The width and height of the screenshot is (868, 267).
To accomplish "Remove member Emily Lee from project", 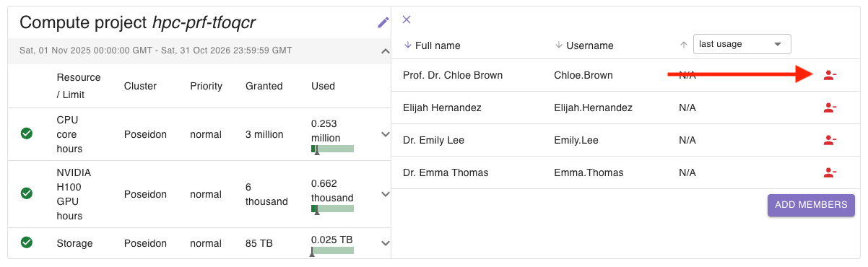I will click(830, 140).
